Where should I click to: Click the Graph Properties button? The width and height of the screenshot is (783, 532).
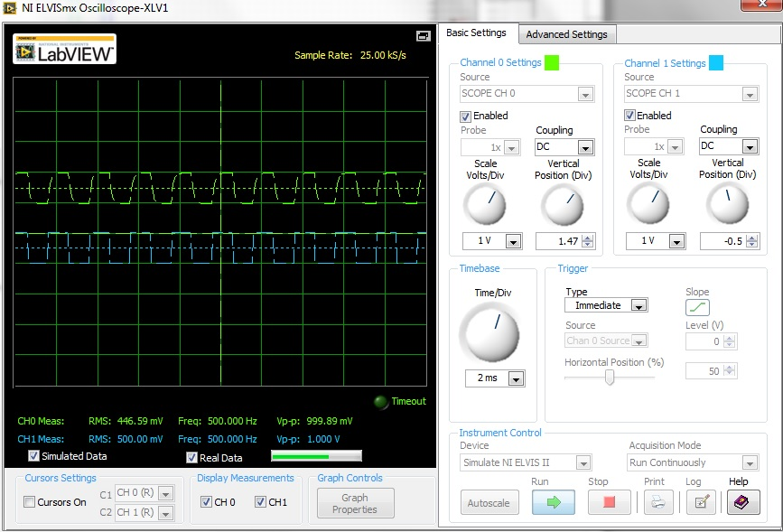(354, 503)
